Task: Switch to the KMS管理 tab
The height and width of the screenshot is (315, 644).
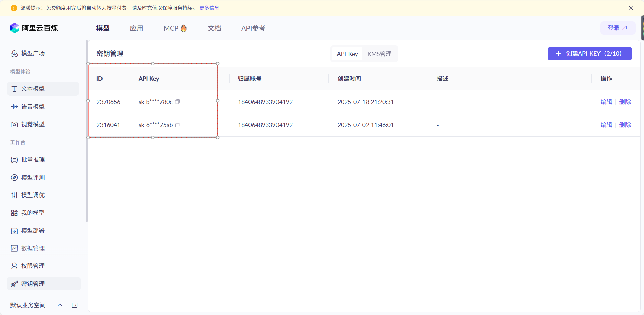Action: click(379, 54)
